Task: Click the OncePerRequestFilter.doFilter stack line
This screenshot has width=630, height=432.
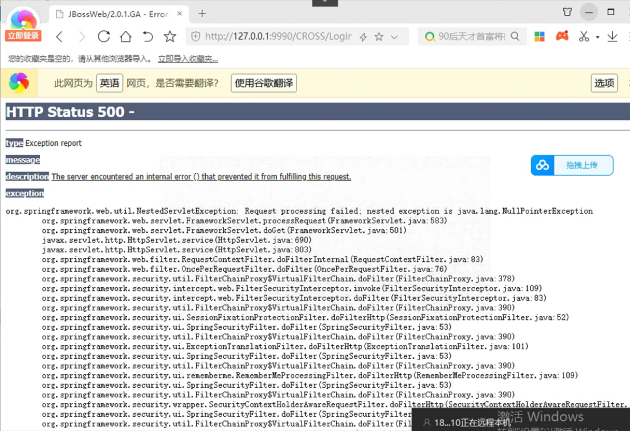Action: pos(244,269)
